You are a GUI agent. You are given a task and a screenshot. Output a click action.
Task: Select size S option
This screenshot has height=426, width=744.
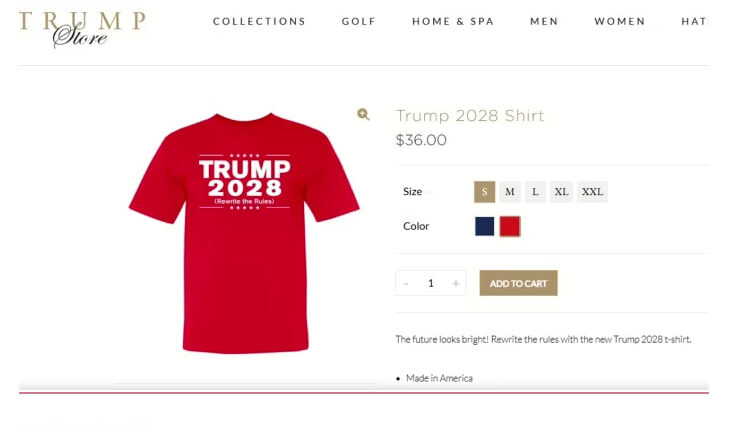tap(484, 192)
